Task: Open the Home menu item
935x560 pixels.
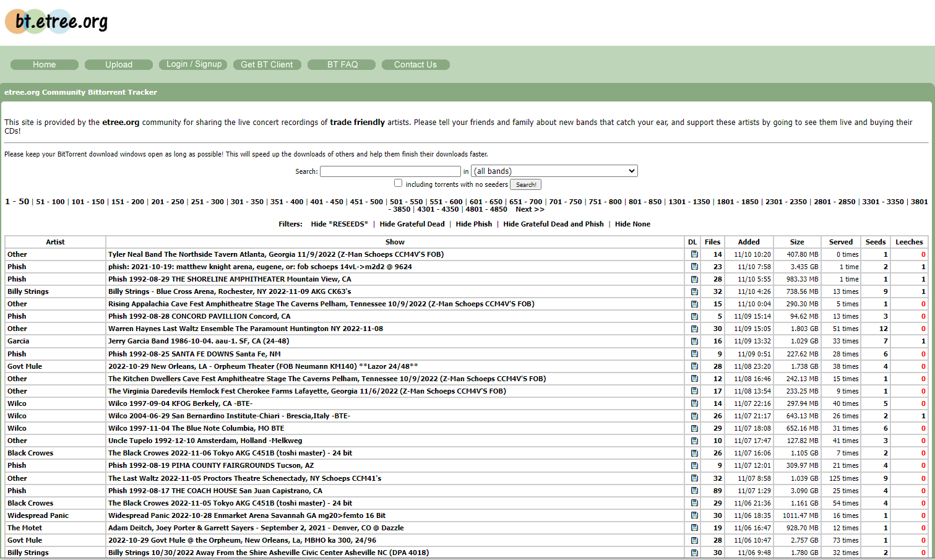Action: [x=44, y=64]
